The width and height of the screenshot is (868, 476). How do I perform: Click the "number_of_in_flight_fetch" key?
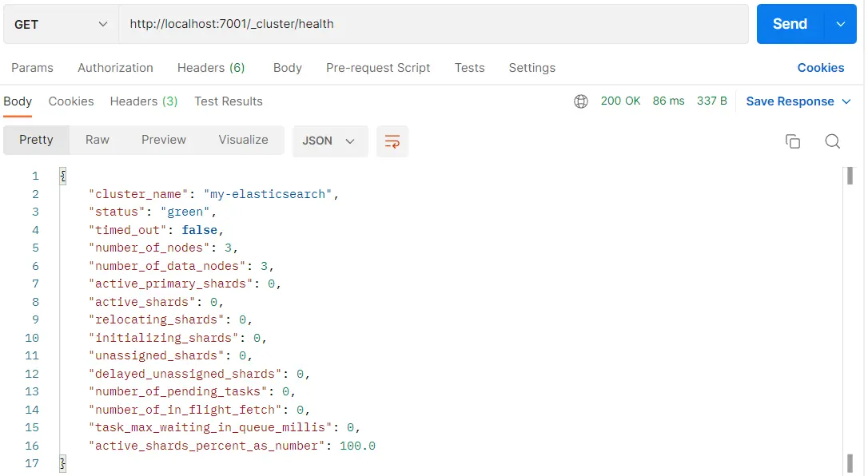point(185,410)
